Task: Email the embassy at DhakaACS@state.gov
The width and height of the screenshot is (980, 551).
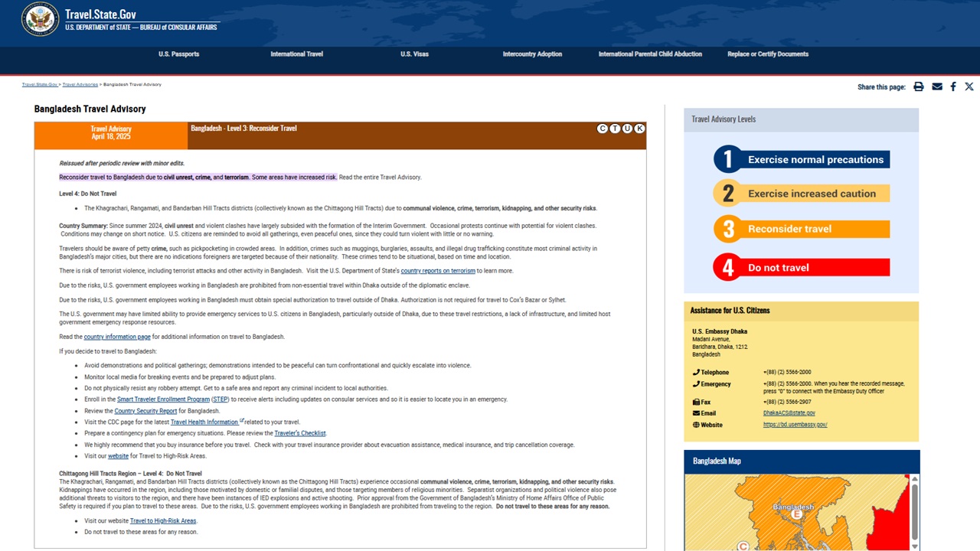Action: (789, 413)
